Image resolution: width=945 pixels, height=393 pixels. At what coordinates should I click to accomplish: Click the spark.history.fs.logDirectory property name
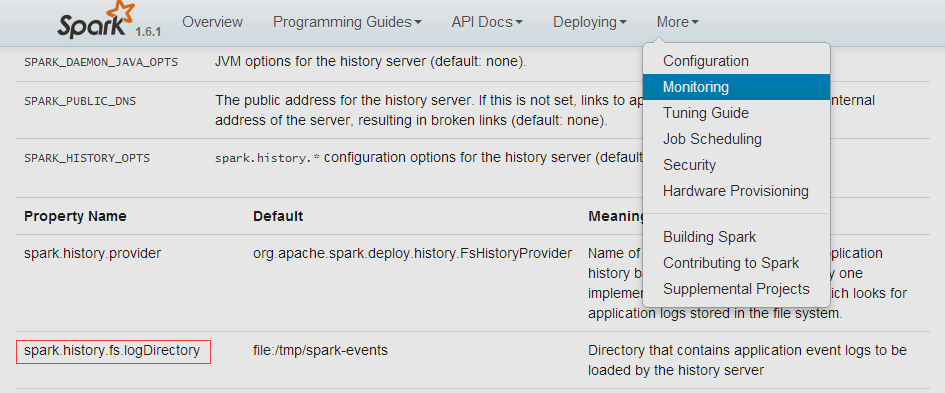coord(112,350)
